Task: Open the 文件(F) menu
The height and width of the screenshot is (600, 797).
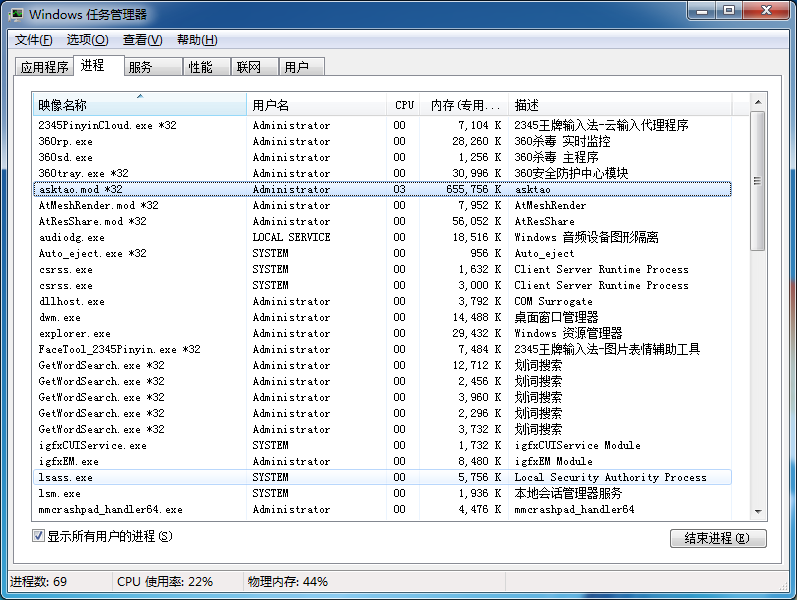Action: click(34, 40)
